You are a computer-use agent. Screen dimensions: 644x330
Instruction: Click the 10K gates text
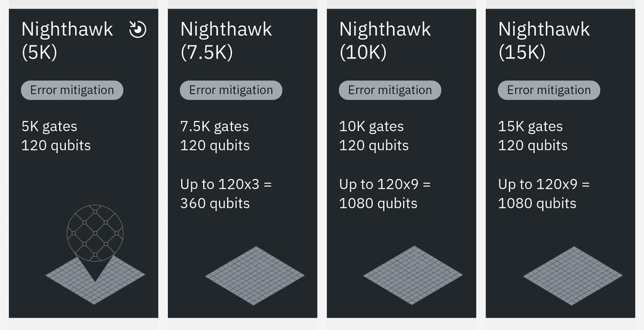point(372,127)
